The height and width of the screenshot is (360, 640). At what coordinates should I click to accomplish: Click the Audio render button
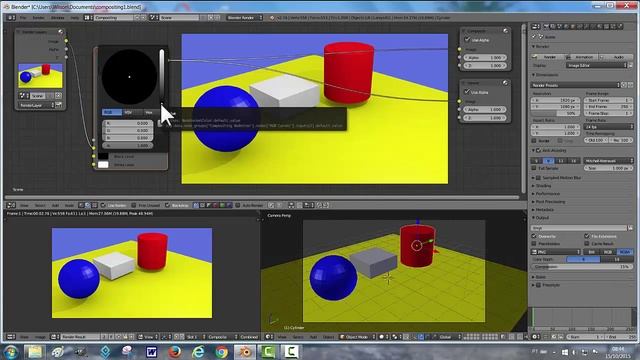coord(617,57)
